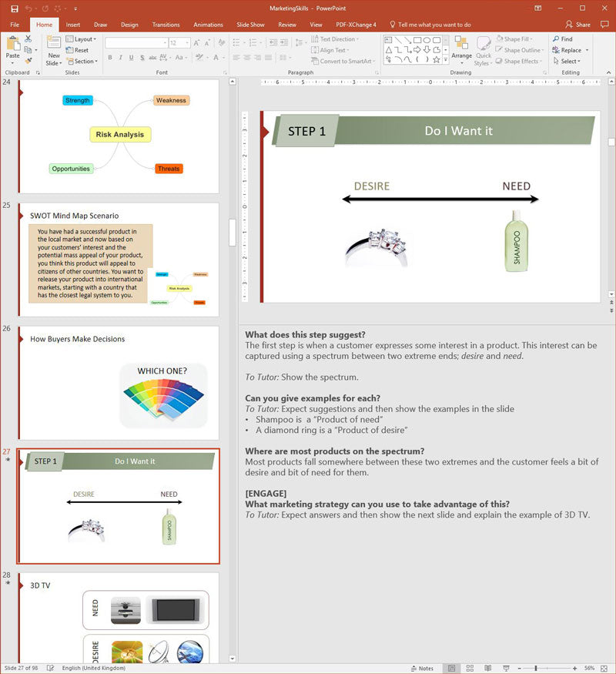Open Text Direction dropdown

pyautogui.click(x=335, y=39)
